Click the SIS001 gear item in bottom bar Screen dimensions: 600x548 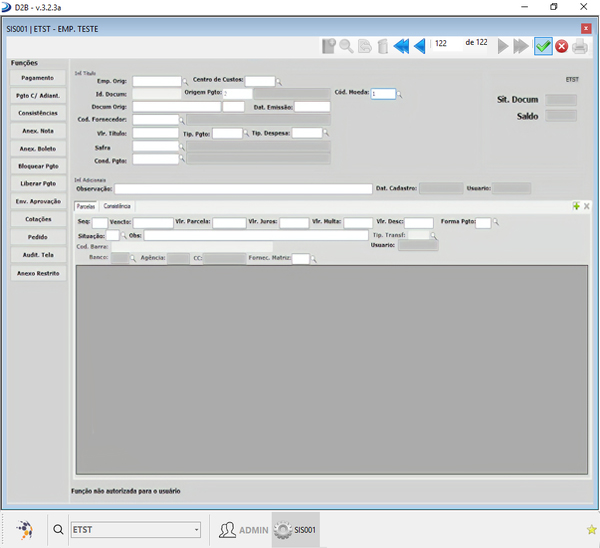tap(296, 530)
